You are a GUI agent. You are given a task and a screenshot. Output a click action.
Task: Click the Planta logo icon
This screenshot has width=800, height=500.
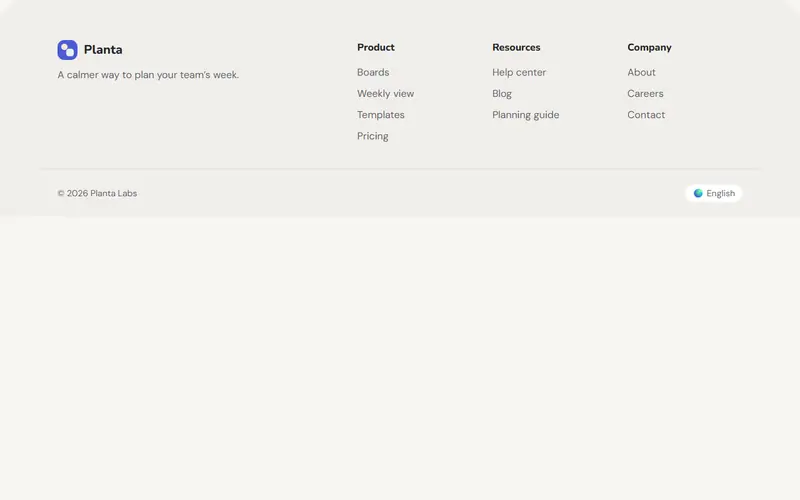[67, 50]
